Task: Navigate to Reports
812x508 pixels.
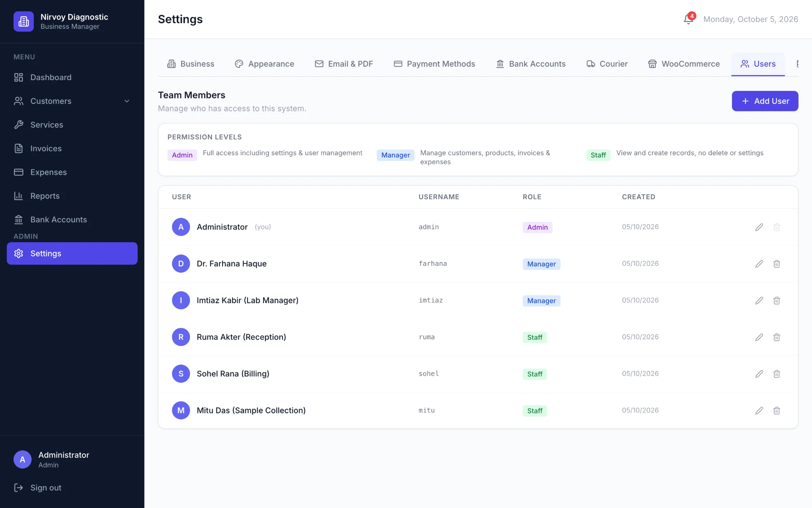Action: (x=72, y=196)
